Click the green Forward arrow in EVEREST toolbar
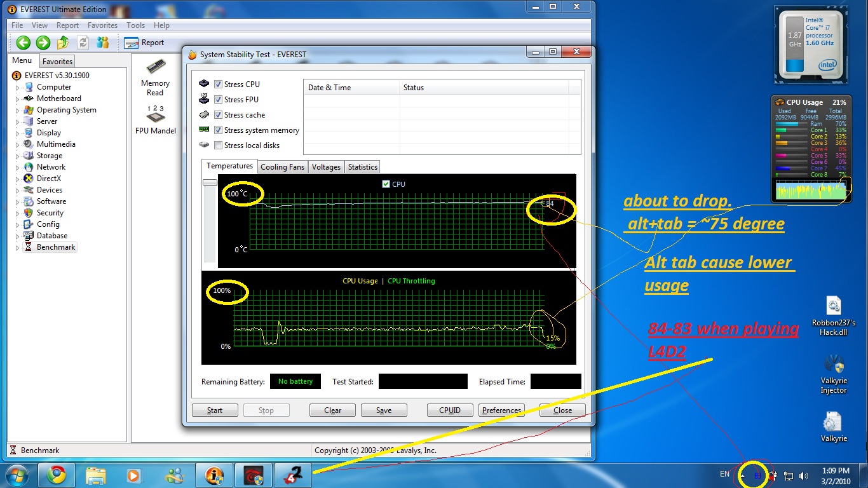Screen dimensions: 868x488 pos(43,43)
